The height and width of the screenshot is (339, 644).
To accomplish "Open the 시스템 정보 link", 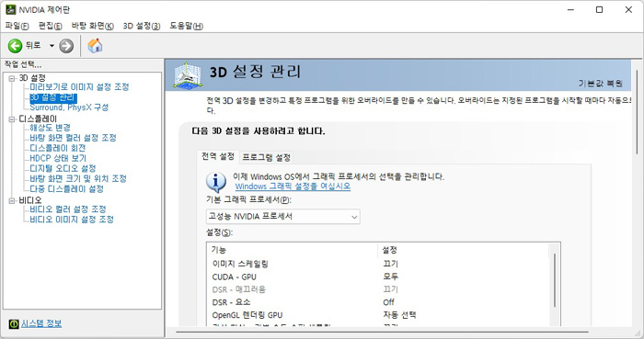I will pyautogui.click(x=41, y=323).
